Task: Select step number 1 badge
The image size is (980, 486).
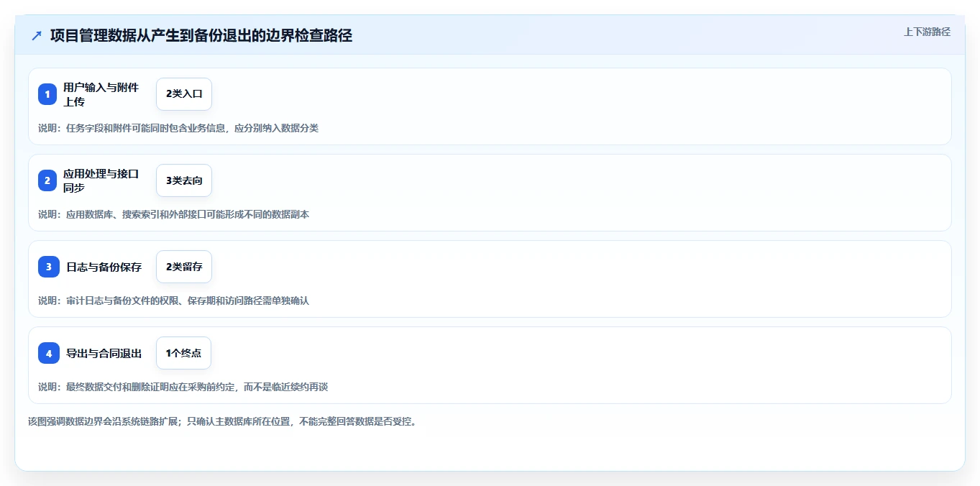Action: pos(47,94)
